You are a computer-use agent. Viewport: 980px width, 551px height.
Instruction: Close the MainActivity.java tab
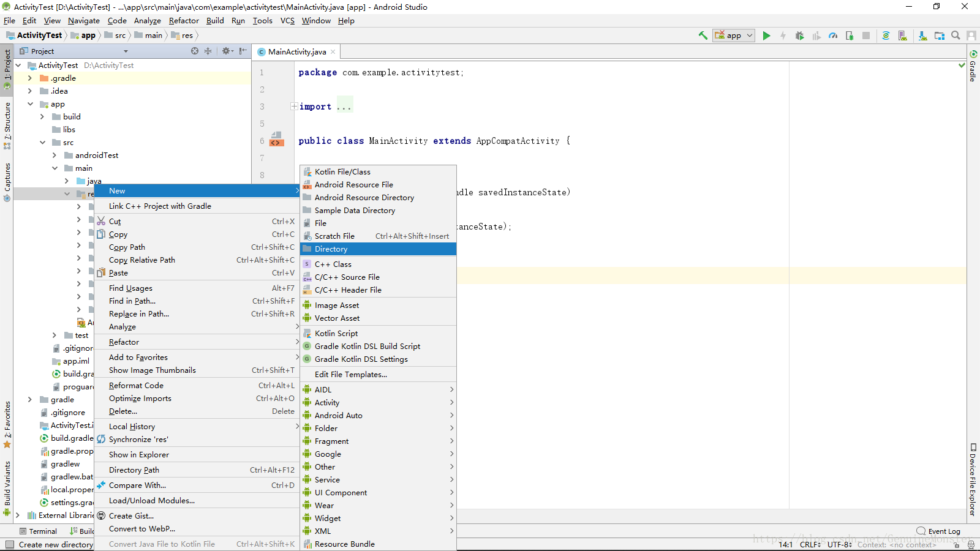(333, 52)
